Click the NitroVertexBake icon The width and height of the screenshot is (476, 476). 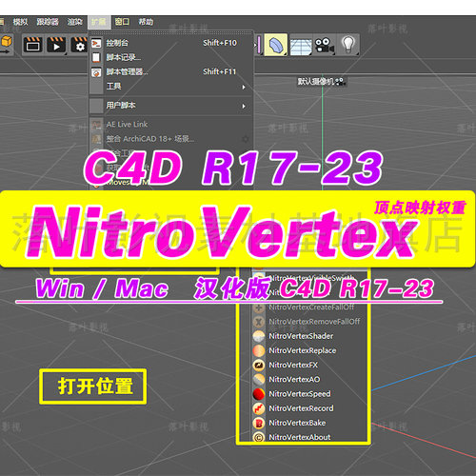point(259,423)
